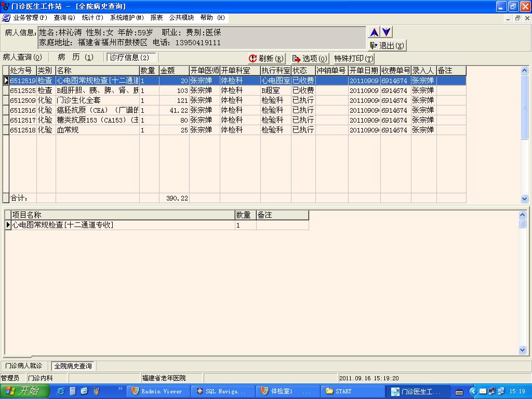Open SQL Navigator from the taskbar
This screenshot has height=399, width=532.
[x=222, y=391]
